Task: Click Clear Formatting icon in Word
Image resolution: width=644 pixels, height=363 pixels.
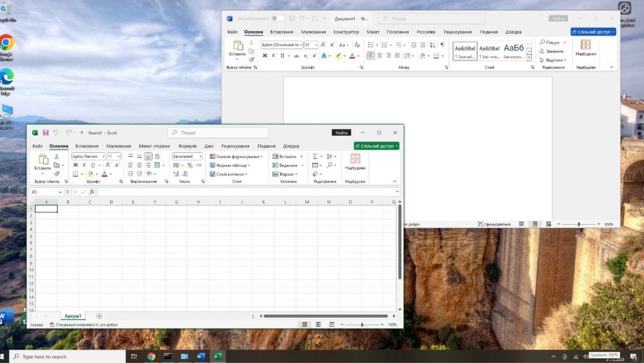Action: (x=357, y=45)
